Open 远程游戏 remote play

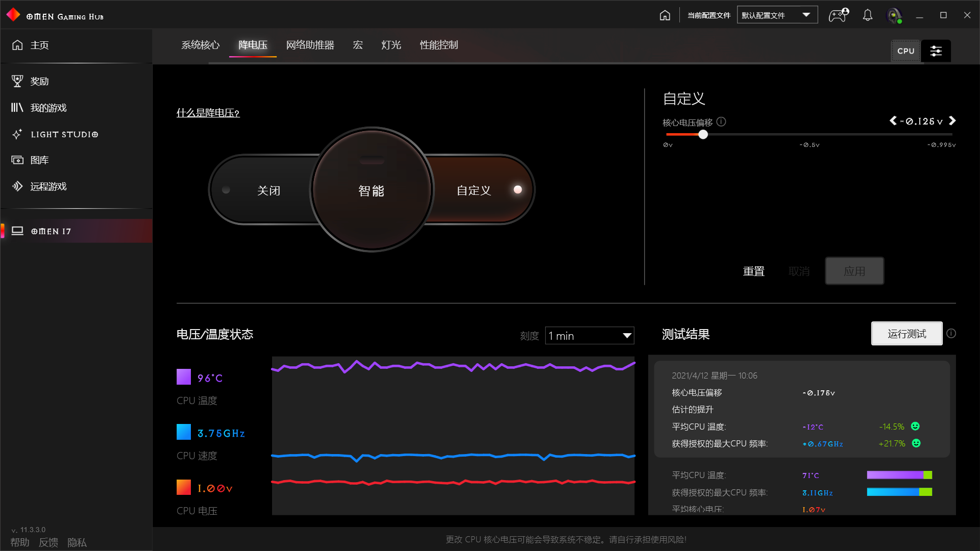76,187
